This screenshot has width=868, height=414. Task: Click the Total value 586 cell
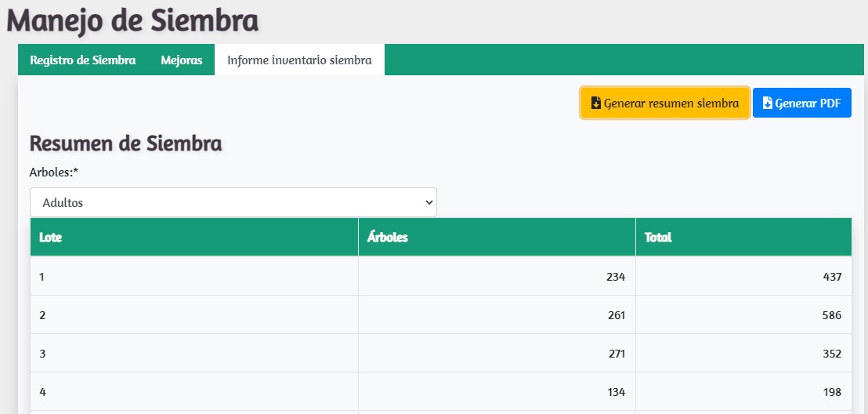pyautogui.click(x=831, y=315)
